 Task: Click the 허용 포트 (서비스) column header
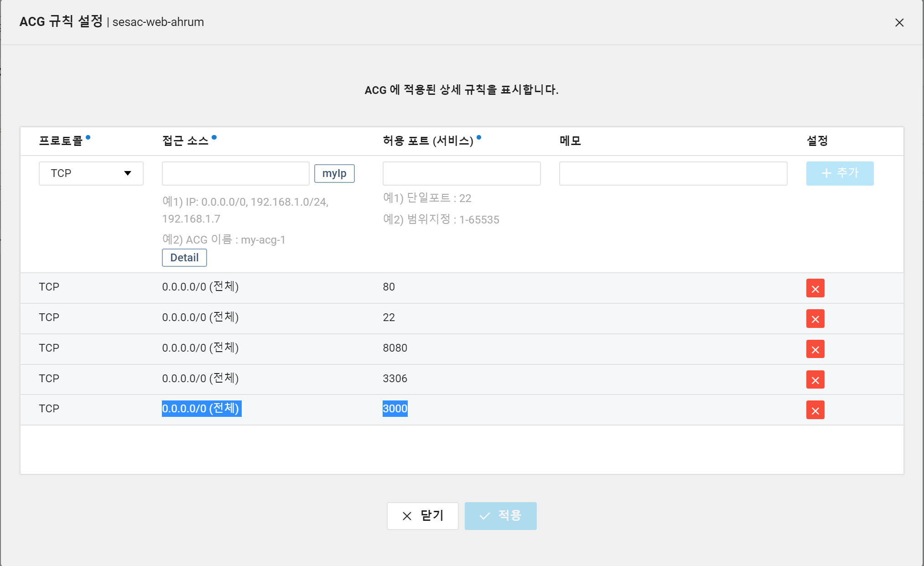pos(428,141)
